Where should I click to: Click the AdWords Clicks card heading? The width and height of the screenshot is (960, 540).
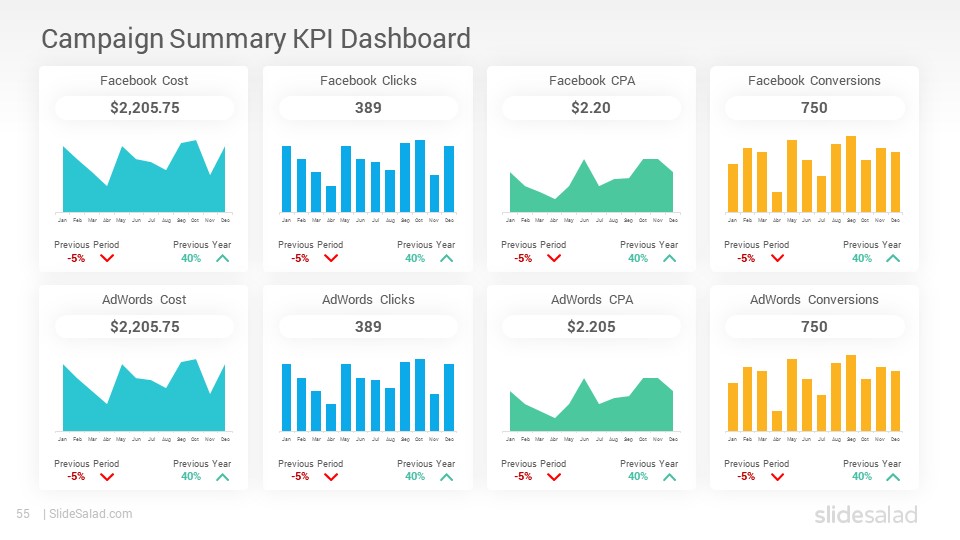368,300
